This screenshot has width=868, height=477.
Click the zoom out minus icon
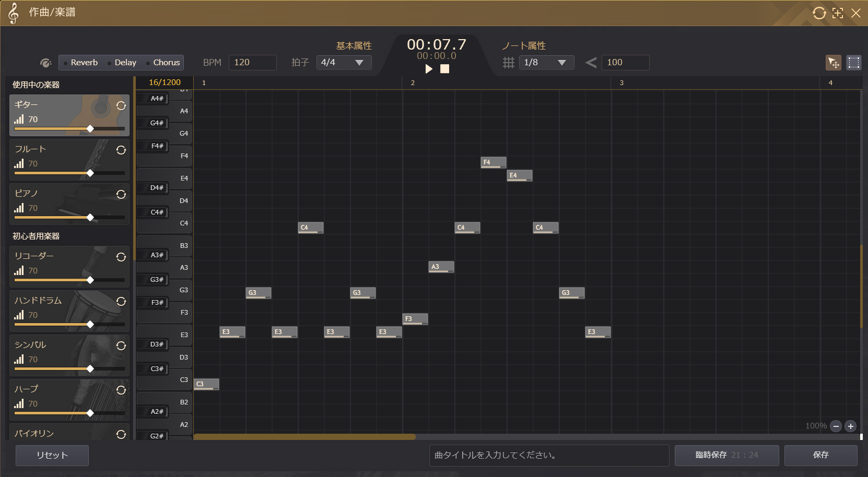[836, 426]
